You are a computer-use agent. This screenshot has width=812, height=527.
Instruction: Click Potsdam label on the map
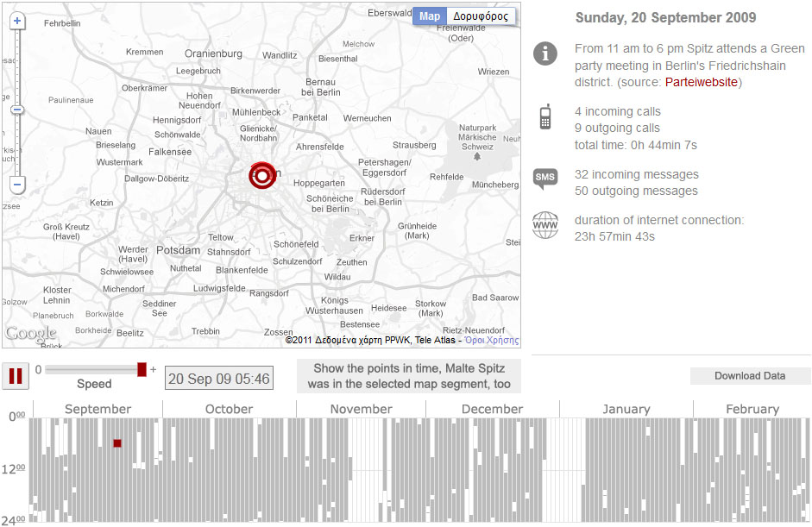[178, 250]
